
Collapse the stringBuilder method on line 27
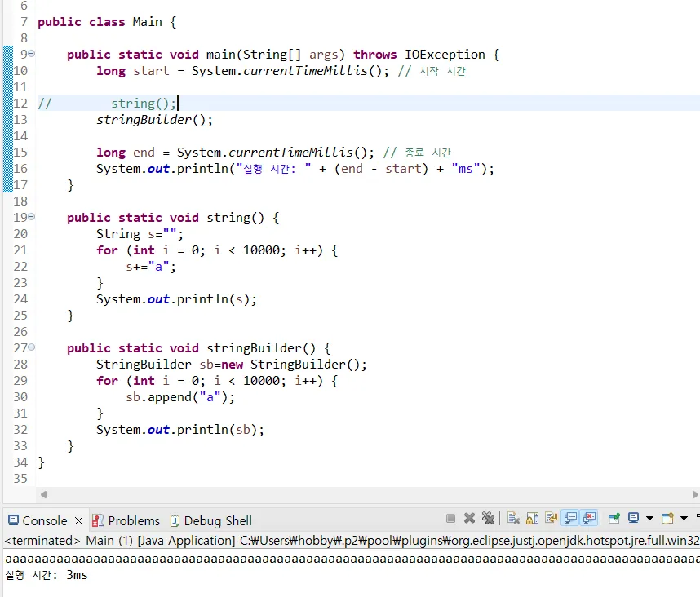[32, 347]
